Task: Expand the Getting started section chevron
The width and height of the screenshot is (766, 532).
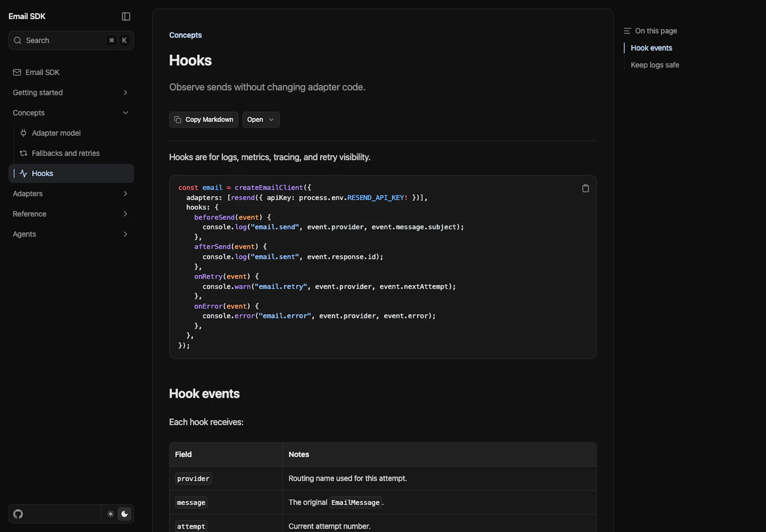Action: (125, 92)
